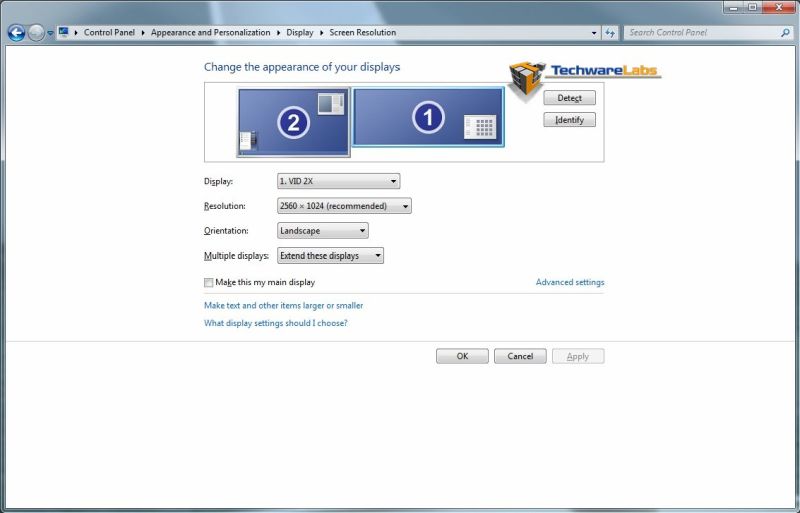Open Make text and other items larger link
This screenshot has height=513, width=800.
click(284, 305)
